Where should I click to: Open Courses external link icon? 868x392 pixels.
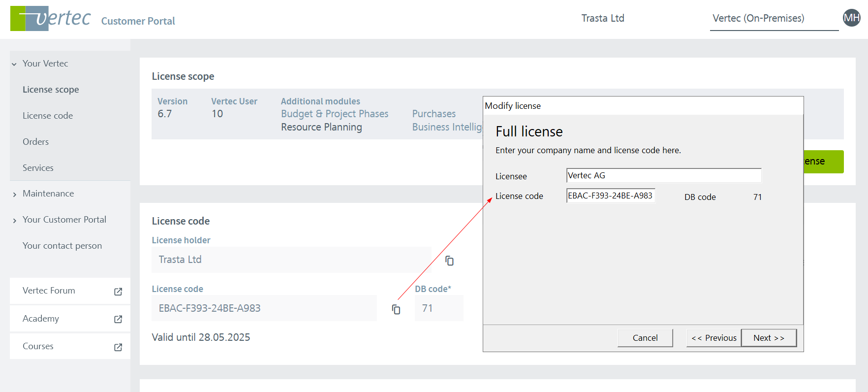[118, 347]
